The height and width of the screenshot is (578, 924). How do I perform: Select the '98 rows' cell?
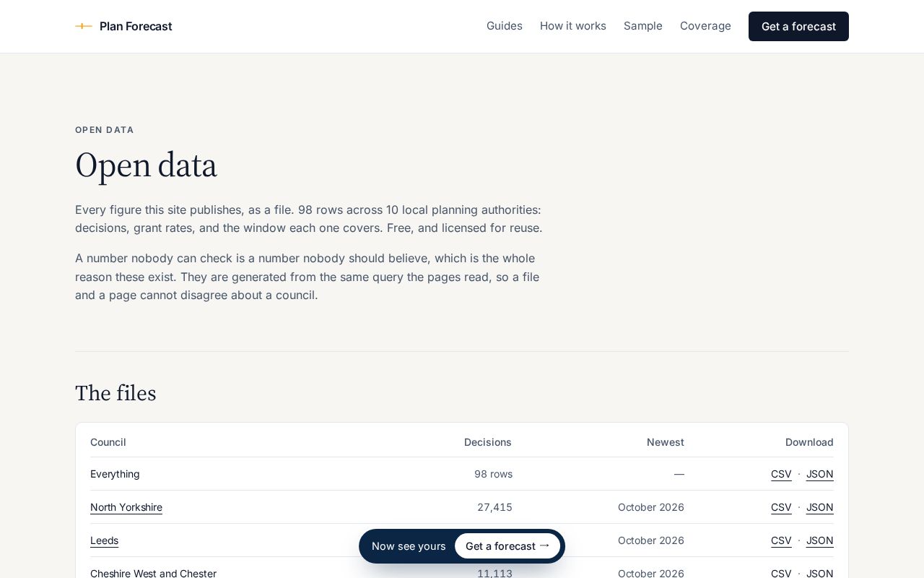point(493,474)
